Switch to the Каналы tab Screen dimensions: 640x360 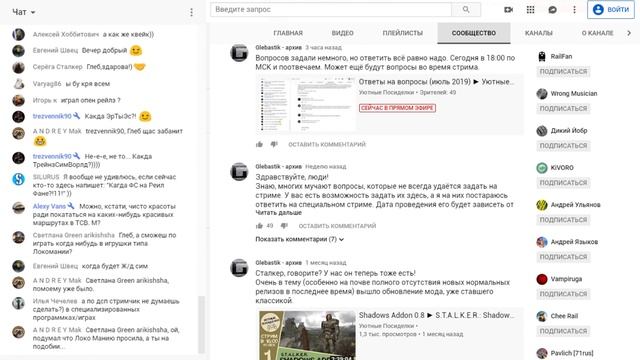(x=539, y=33)
